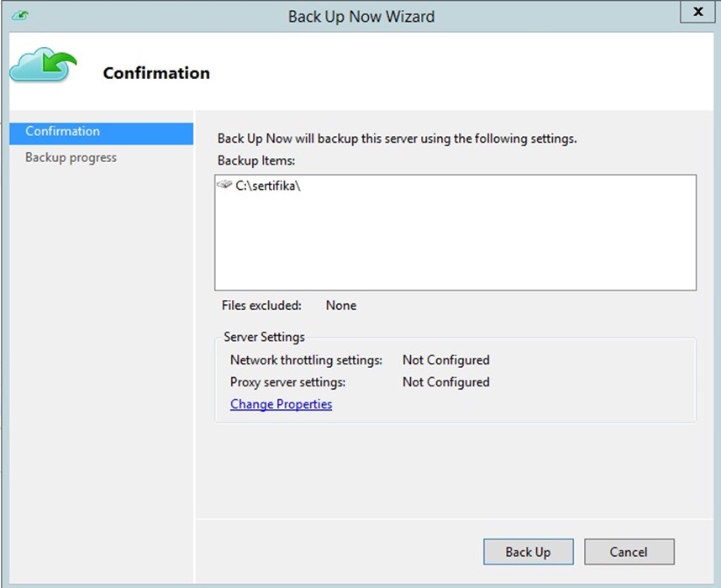Click the Server Settings group label
The height and width of the screenshot is (588, 721).
[264, 337]
